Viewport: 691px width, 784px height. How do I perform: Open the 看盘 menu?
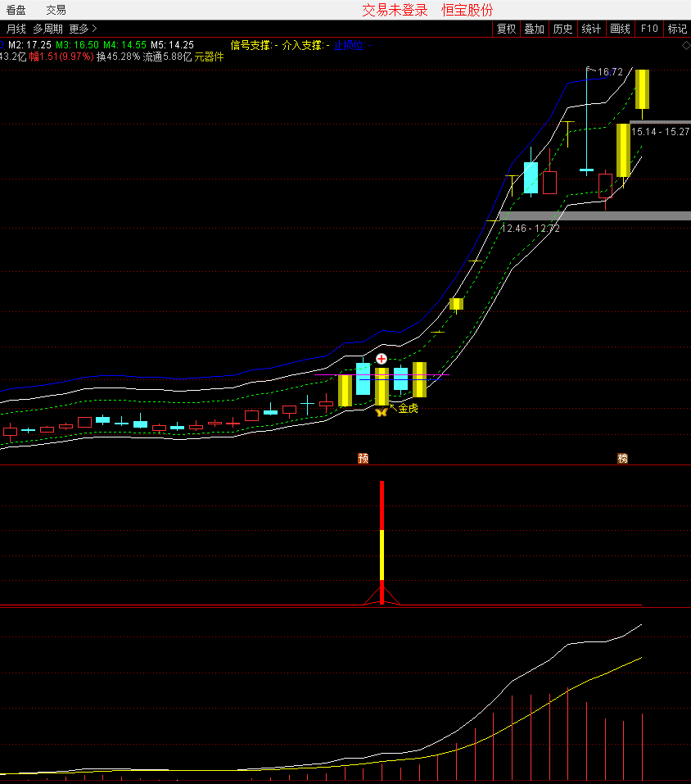[16, 10]
